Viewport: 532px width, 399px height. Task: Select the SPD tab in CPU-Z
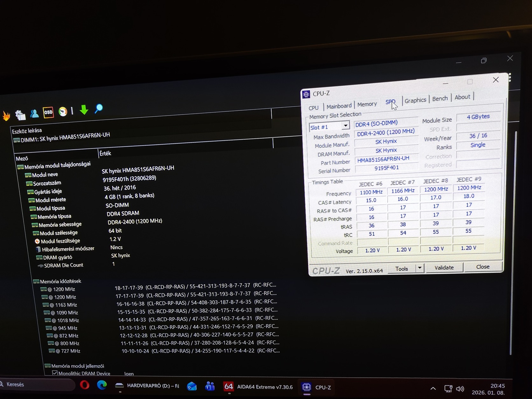point(390,102)
